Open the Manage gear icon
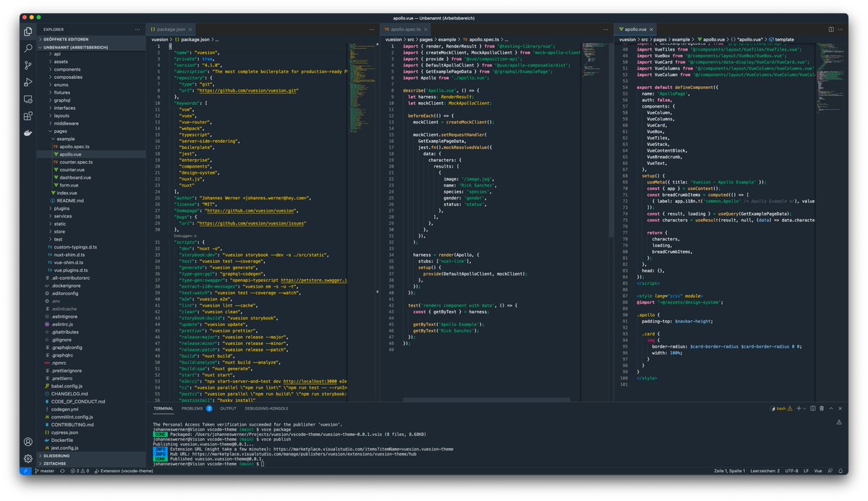Screen dimensions: 868x501 [28, 458]
